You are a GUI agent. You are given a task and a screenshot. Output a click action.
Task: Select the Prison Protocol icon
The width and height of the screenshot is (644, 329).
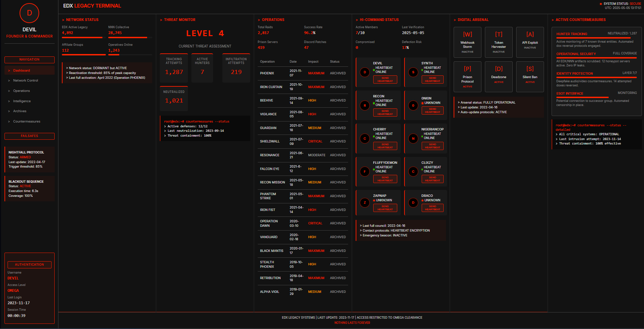(467, 76)
